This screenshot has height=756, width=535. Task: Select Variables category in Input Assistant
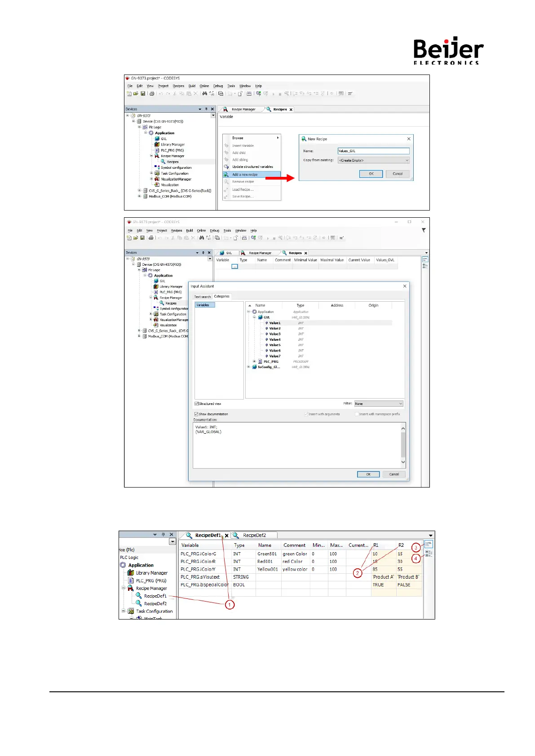[x=205, y=305]
